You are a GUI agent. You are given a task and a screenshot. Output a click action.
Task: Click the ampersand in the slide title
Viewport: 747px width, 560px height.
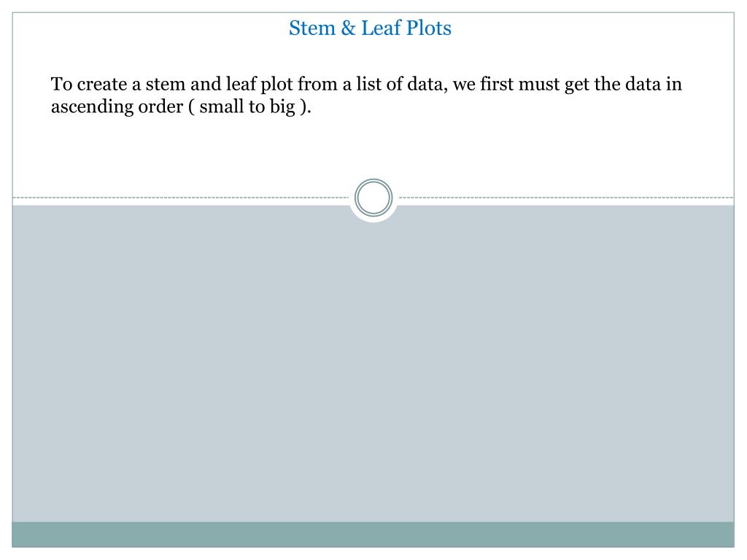pos(348,28)
